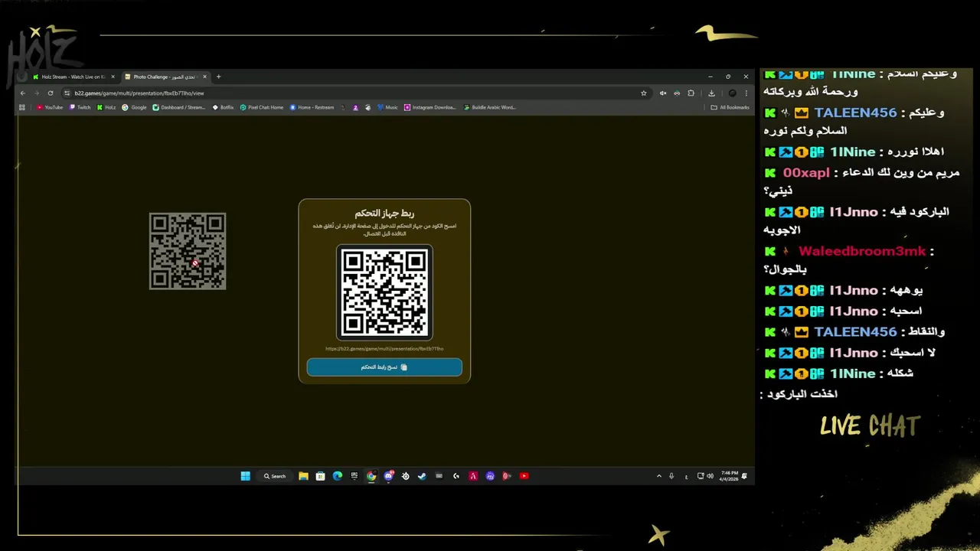Reload the b22.games page
The height and width of the screenshot is (551, 980).
[x=51, y=93]
